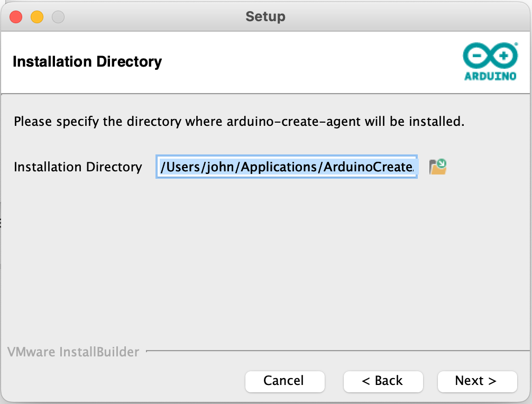Click the separator line beside VMware InstallBuilder
This screenshot has height=404, width=532.
pos(338,350)
